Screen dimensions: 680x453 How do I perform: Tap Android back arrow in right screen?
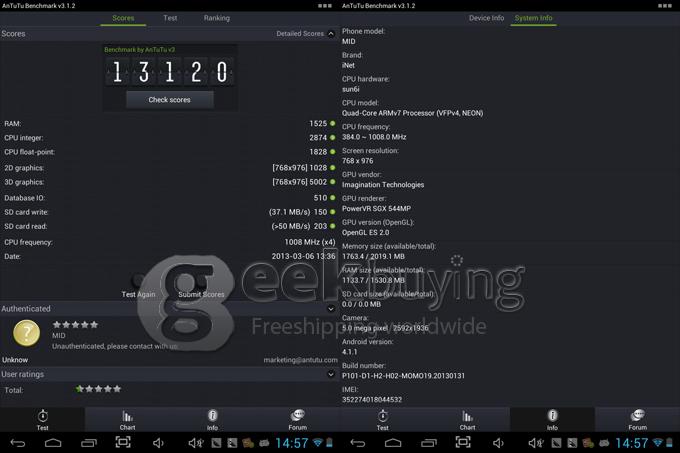click(358, 443)
